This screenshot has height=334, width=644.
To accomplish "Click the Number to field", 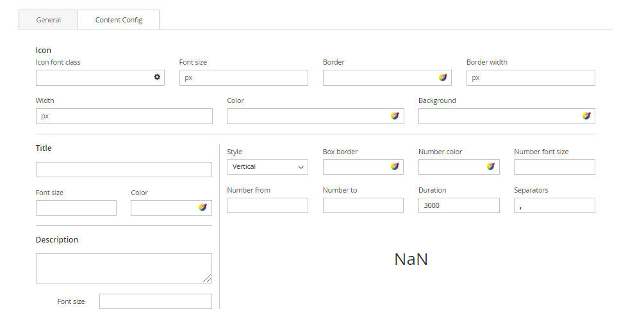I will pyautogui.click(x=363, y=205).
